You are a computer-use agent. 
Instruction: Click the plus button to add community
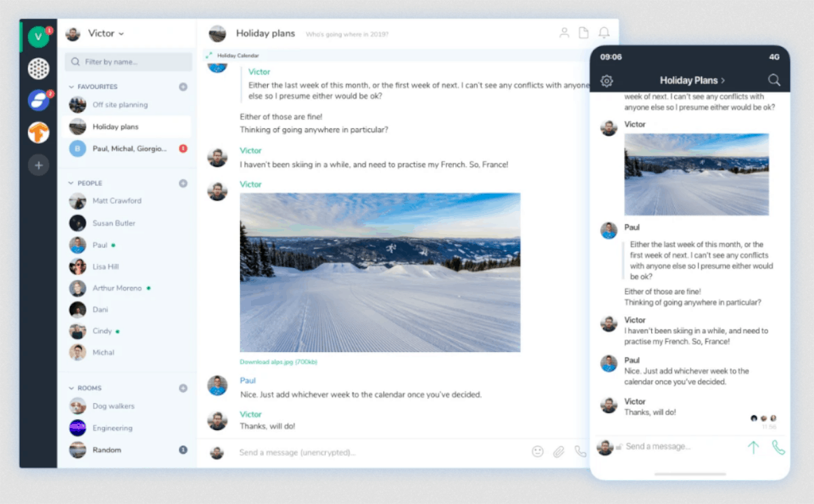(39, 165)
